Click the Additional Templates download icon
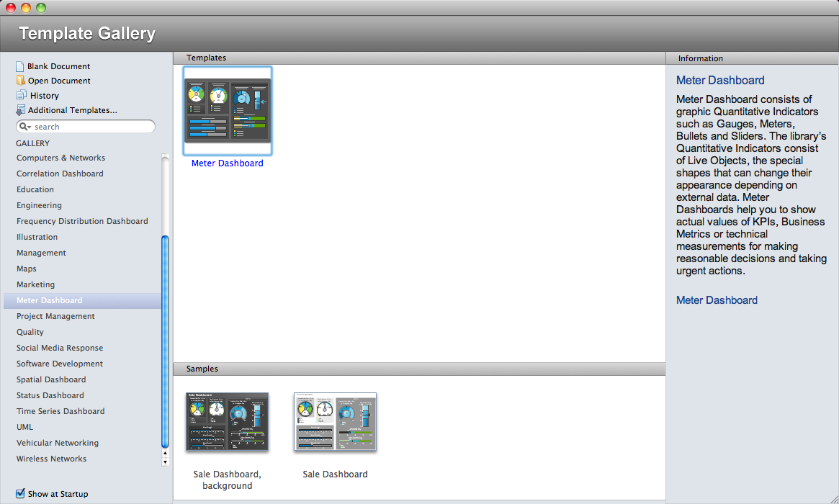 pos(20,110)
